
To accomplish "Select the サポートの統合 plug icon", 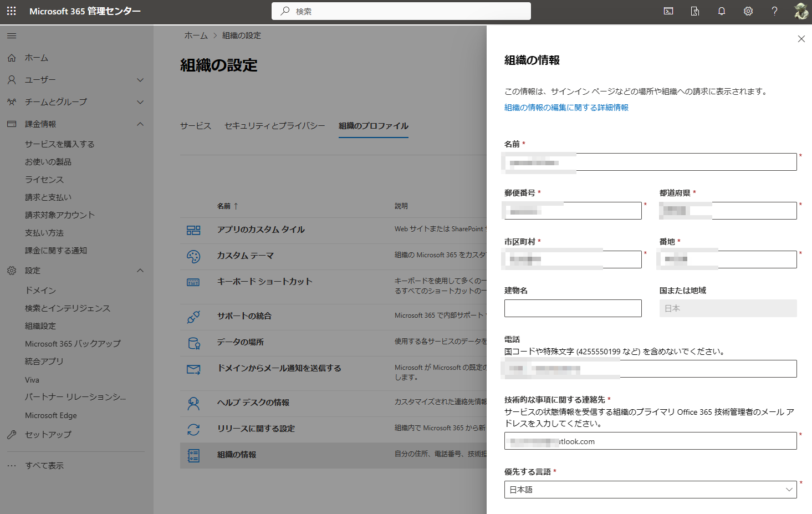I will (x=195, y=317).
